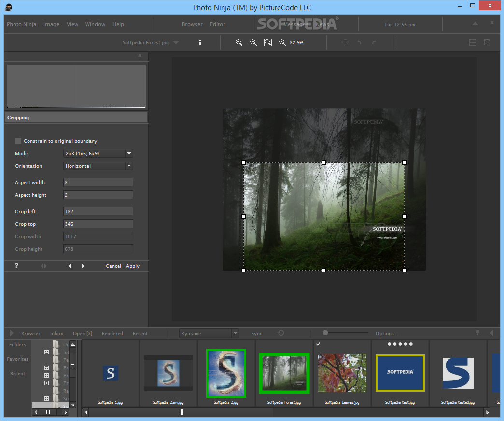Click the pan/move crosshair icon
Screen dimensions: 504x421
click(345, 42)
